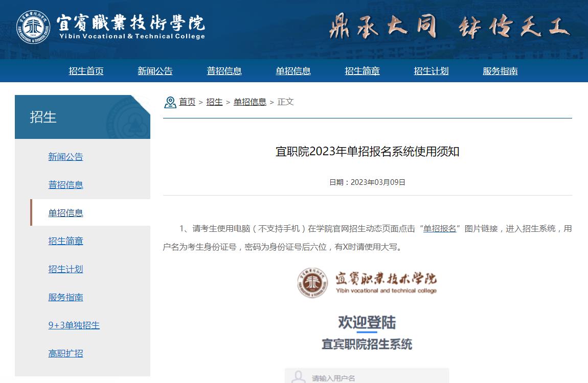
Task: Click the 招生 sidebar header panel
Action: (x=82, y=117)
